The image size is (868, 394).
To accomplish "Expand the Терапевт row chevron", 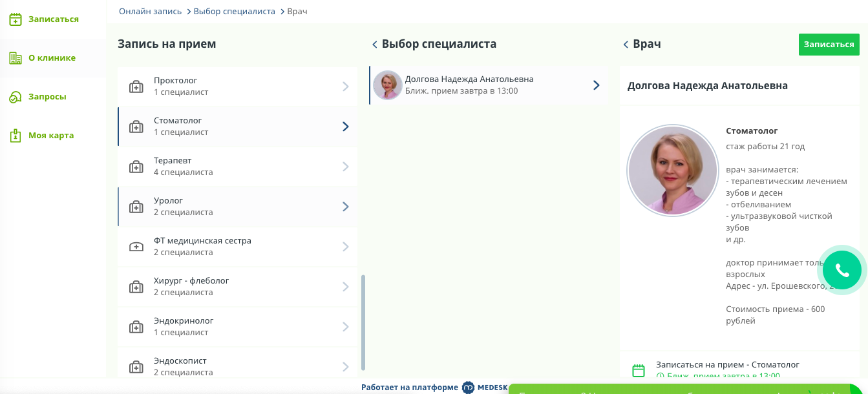I will [x=346, y=167].
